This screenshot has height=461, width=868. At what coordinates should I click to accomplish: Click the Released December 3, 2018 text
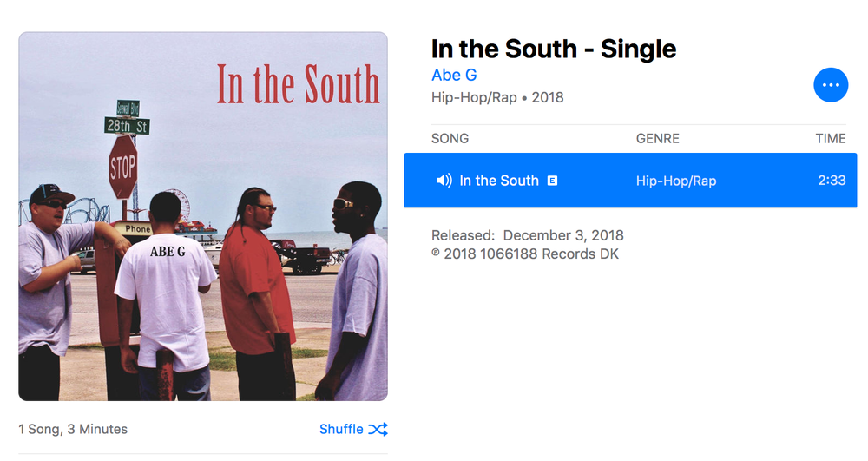[x=528, y=235]
